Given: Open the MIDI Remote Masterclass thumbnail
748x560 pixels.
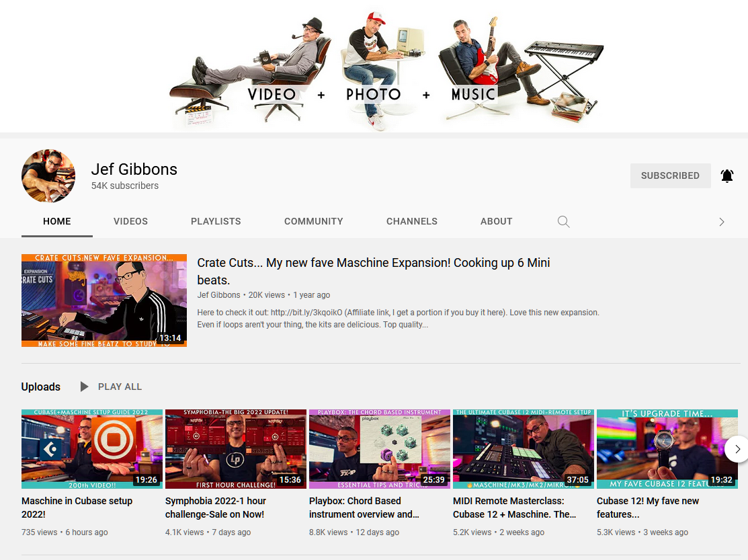Looking at the screenshot, I should coord(524,449).
